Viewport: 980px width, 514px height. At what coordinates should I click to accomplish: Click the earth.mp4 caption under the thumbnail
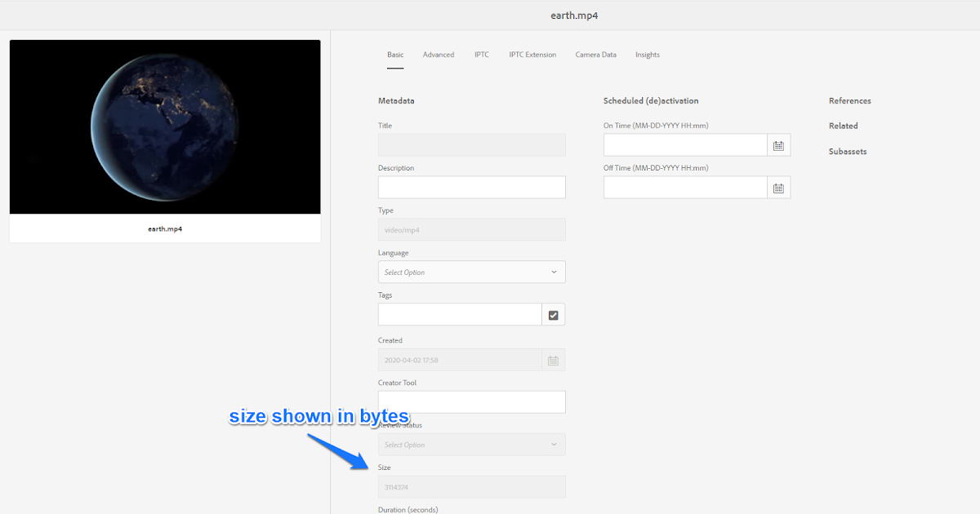click(165, 229)
